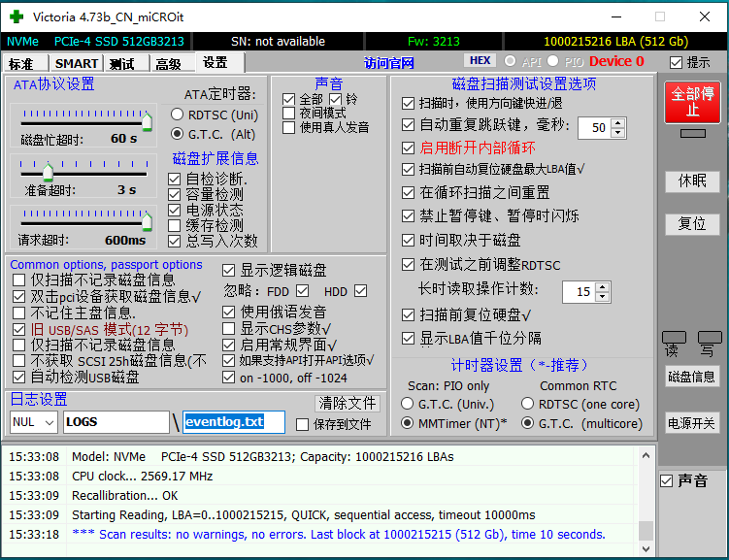Image resolution: width=729 pixels, height=560 pixels.
Task: Toggle the 全部 sound checkbox
Action: pos(288,99)
